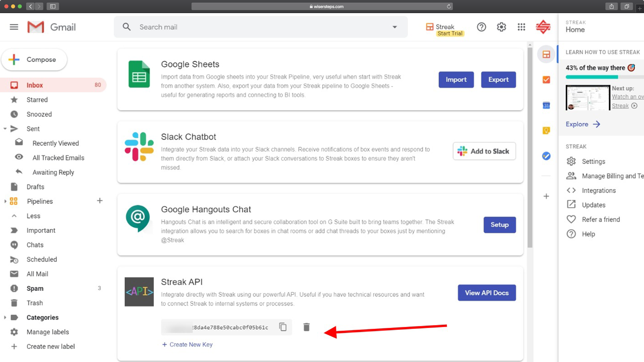Expand the Pipelines section arrow
This screenshot has height=362, width=644.
(5, 201)
